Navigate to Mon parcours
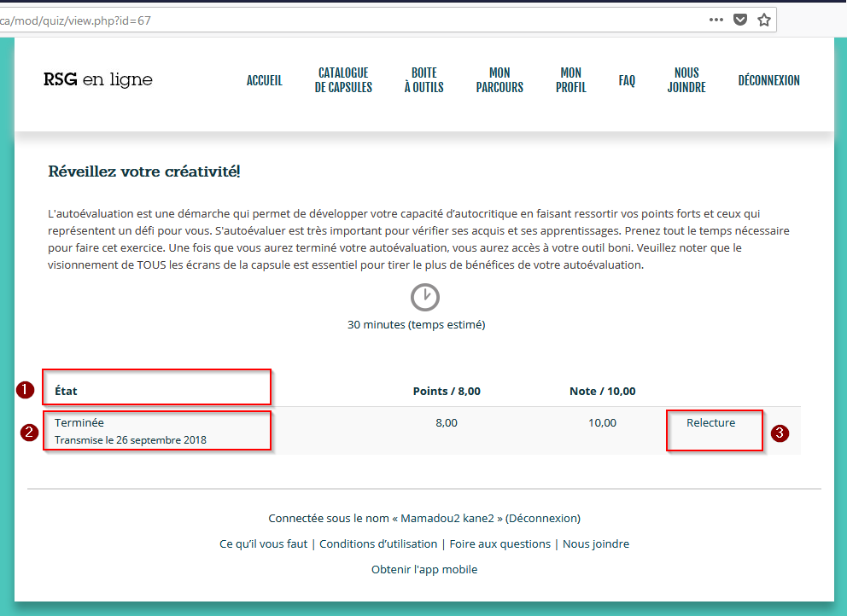 point(499,80)
